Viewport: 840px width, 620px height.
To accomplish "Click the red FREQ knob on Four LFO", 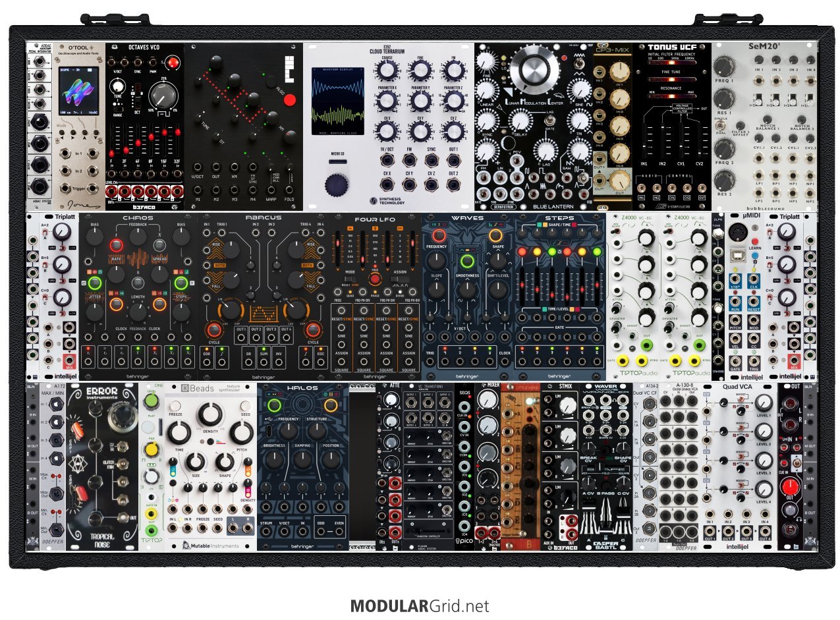I will (x=375, y=279).
